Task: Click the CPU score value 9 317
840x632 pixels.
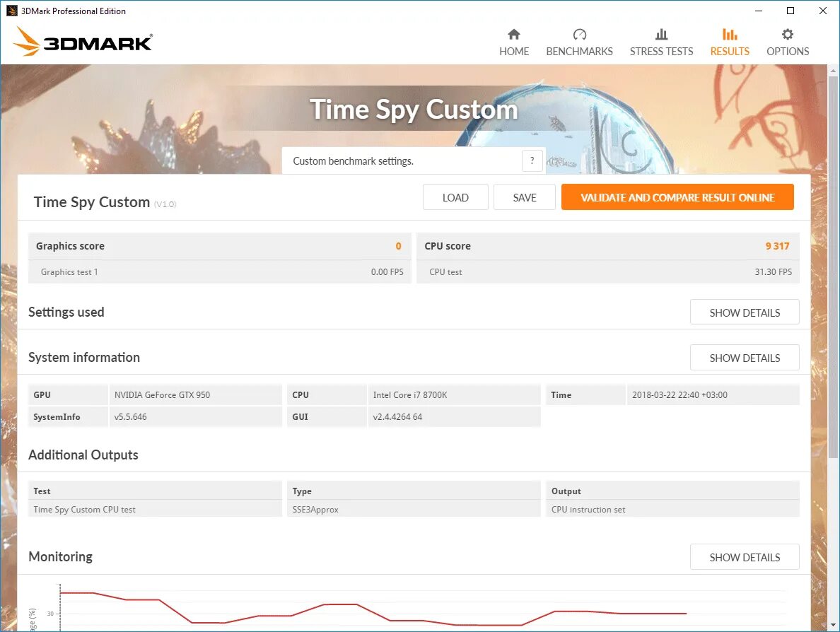Action: pyautogui.click(x=777, y=246)
